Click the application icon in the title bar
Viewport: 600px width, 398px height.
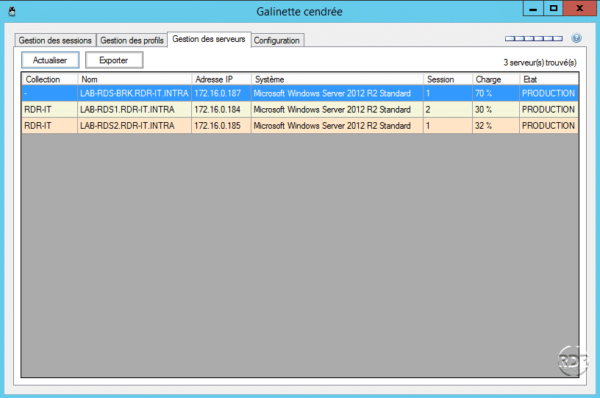pos(12,11)
